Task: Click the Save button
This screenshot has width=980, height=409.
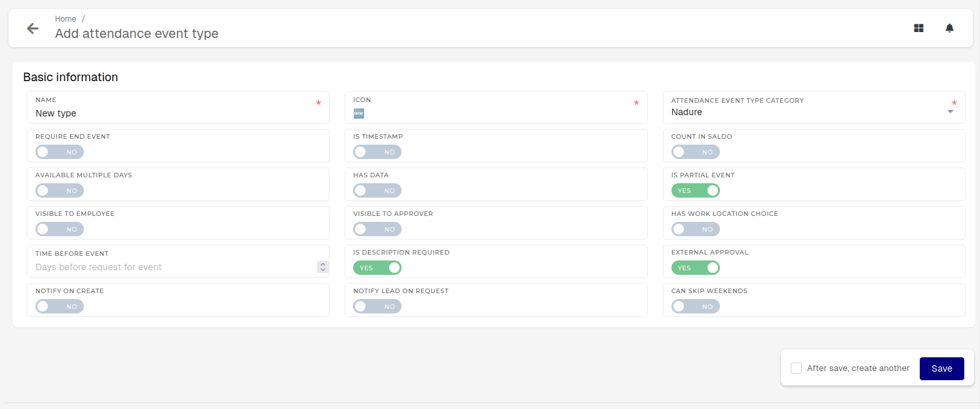Action: tap(941, 368)
